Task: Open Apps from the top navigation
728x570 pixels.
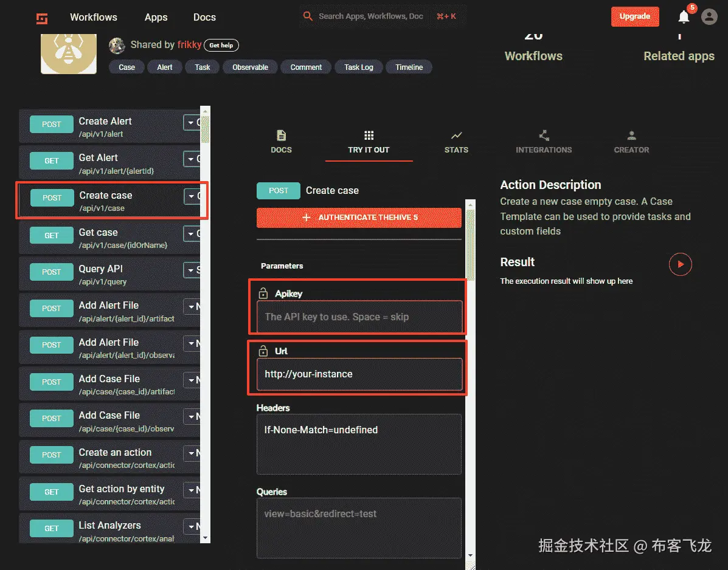Action: click(156, 17)
